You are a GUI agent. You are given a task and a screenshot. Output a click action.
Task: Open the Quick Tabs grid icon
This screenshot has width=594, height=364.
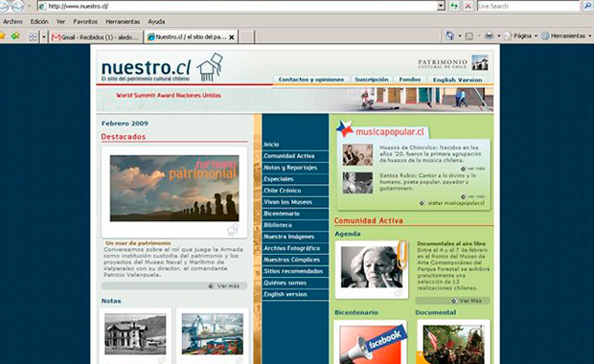[33, 36]
